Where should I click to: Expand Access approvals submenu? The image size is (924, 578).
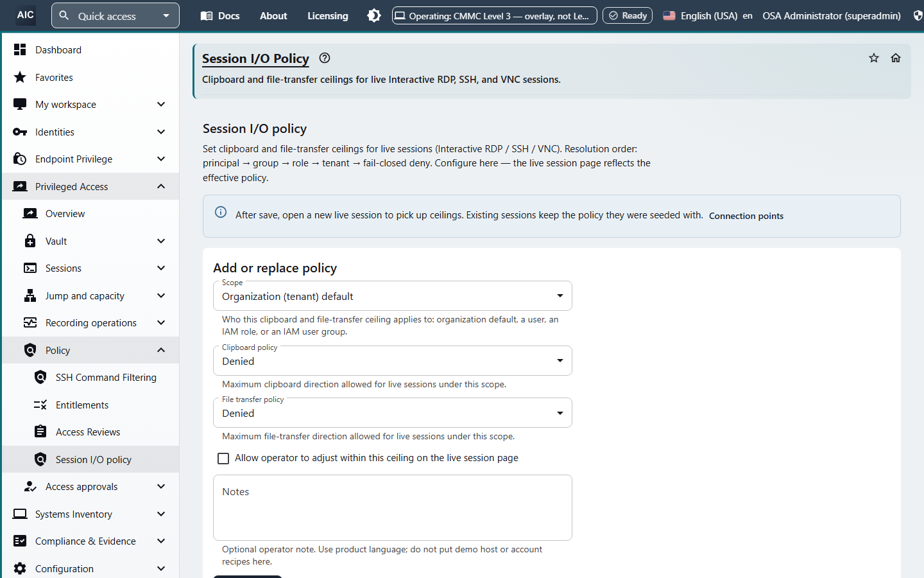(x=90, y=487)
